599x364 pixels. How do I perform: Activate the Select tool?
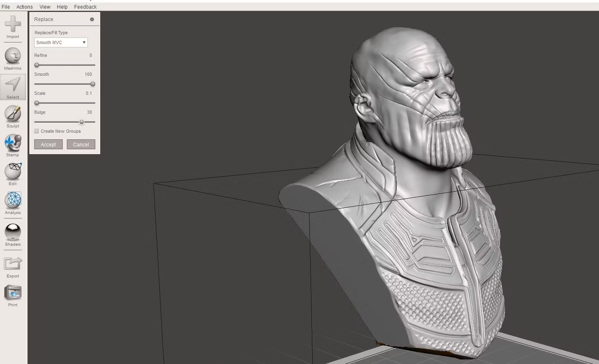[x=13, y=87]
